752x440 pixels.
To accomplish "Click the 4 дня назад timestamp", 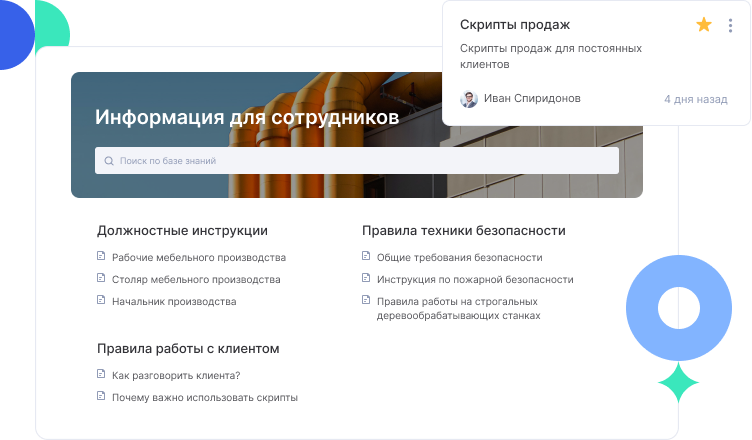I will tap(696, 99).
